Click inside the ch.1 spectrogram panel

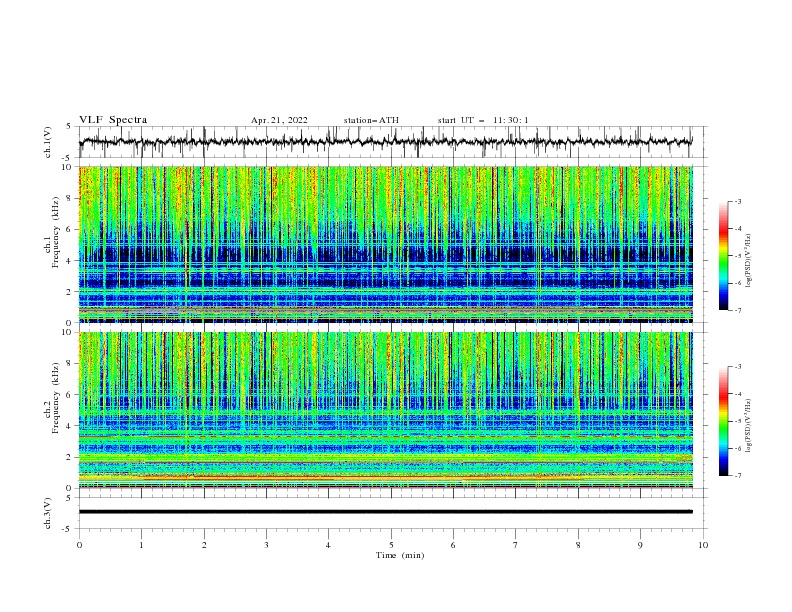tap(385, 244)
